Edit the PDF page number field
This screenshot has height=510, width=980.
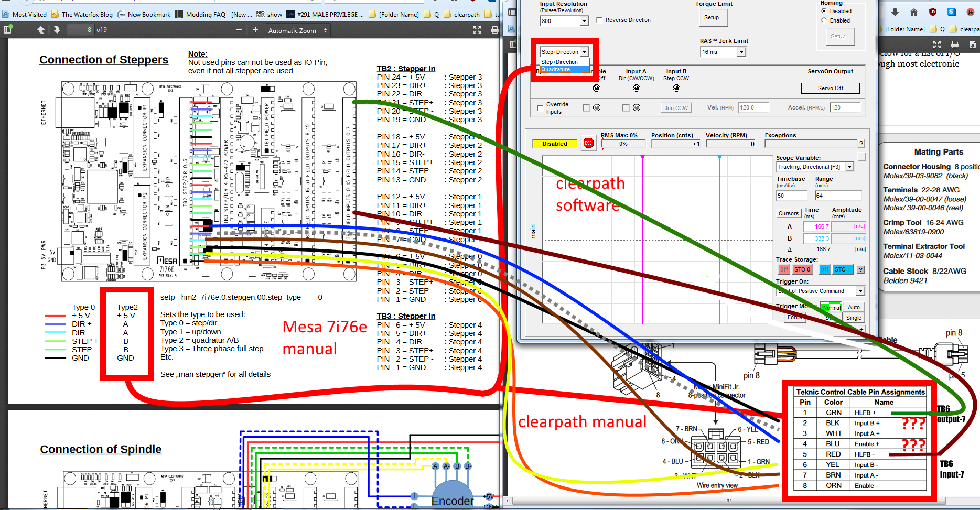click(81, 30)
